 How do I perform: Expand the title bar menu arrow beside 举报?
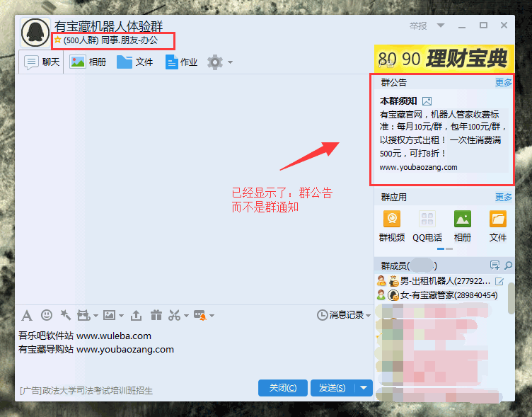441,25
